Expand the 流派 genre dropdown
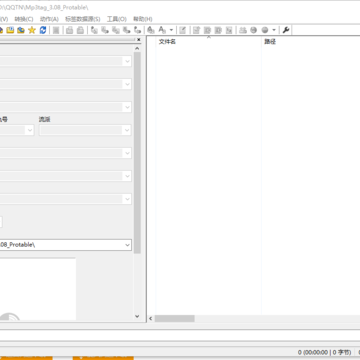Screen dimensions: 360x360 click(x=127, y=130)
